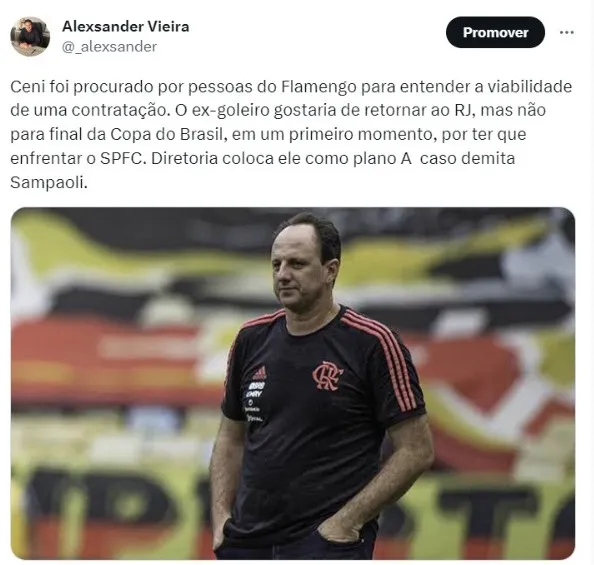Click the Flamengo crest on the shirt
The width and height of the screenshot is (594, 565).
[328, 376]
